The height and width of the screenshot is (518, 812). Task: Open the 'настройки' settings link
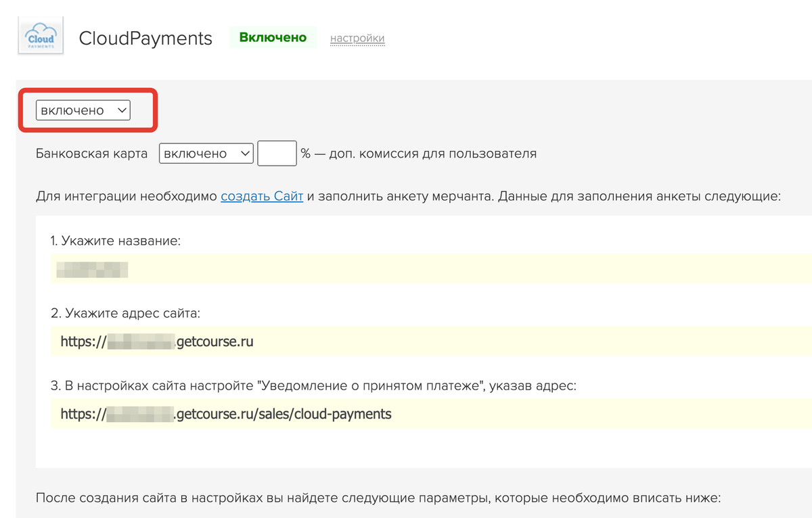pyautogui.click(x=357, y=38)
